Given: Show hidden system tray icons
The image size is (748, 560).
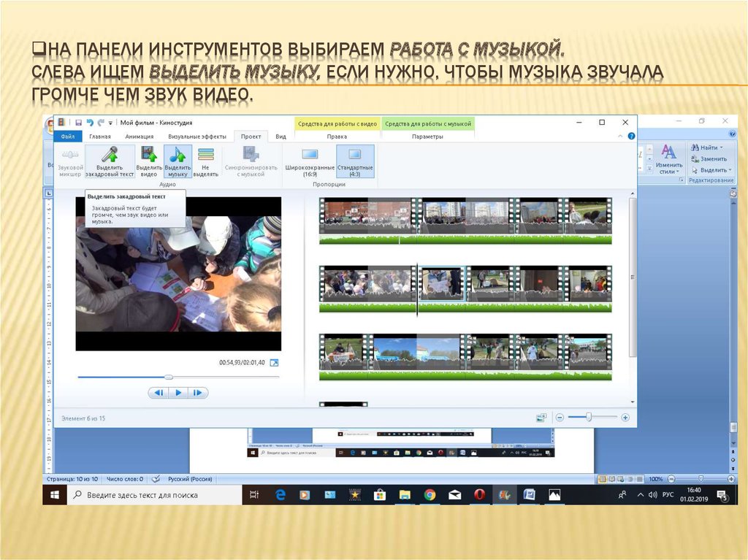Looking at the screenshot, I should (640, 495).
